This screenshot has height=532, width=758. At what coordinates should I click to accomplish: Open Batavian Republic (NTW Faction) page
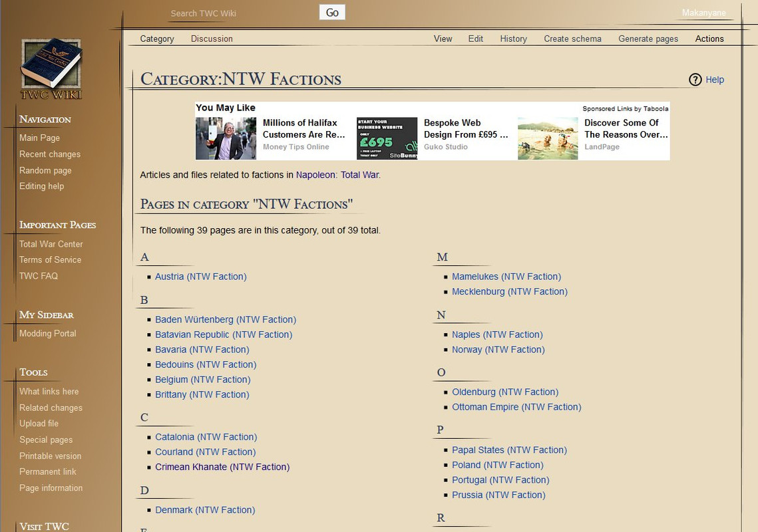point(224,334)
